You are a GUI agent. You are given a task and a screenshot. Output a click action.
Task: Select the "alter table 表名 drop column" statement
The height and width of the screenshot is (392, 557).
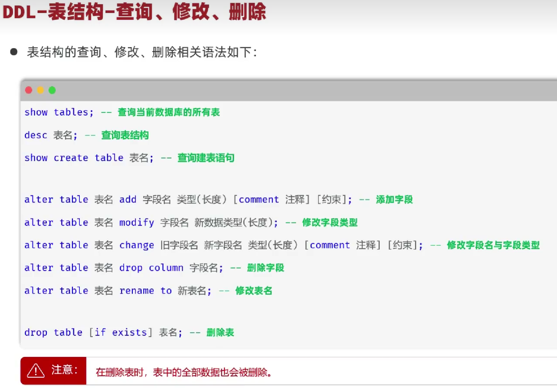click(x=124, y=268)
